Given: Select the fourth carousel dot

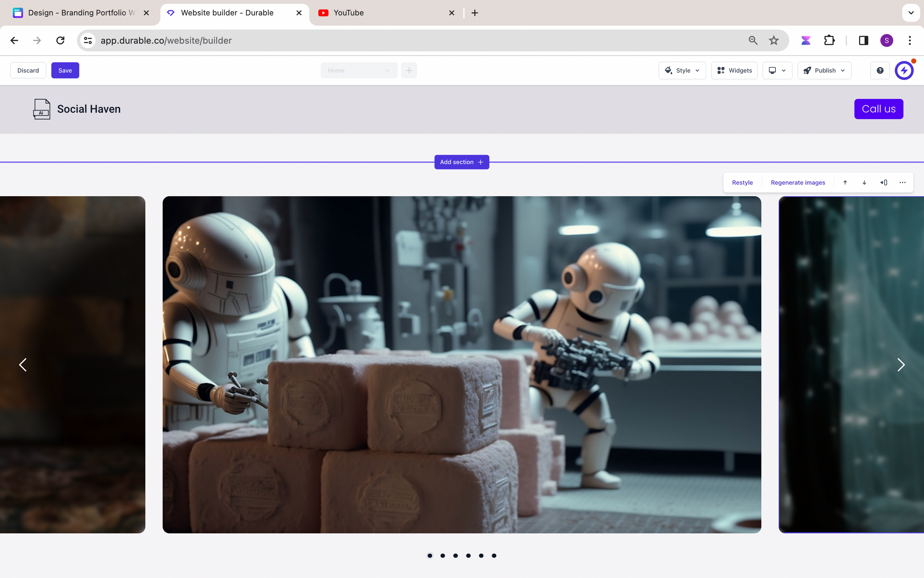Looking at the screenshot, I should click(468, 556).
